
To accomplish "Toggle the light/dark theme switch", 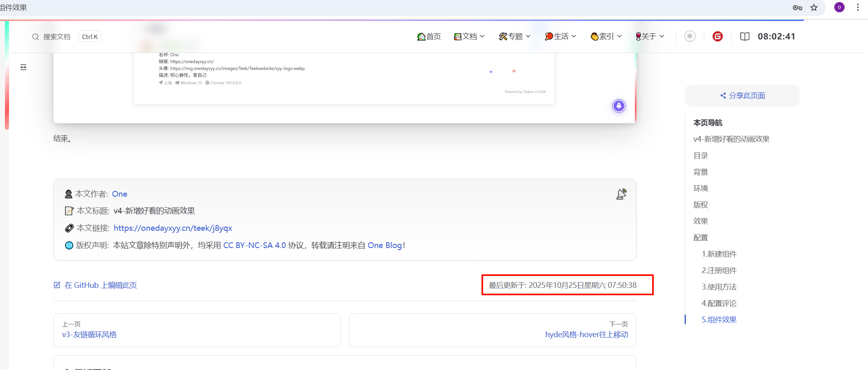I will coord(690,37).
